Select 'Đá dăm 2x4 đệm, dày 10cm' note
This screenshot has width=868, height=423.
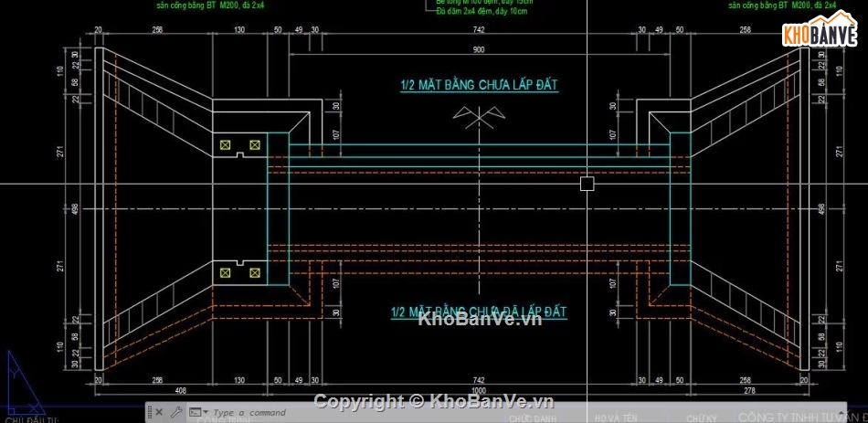coord(482,11)
